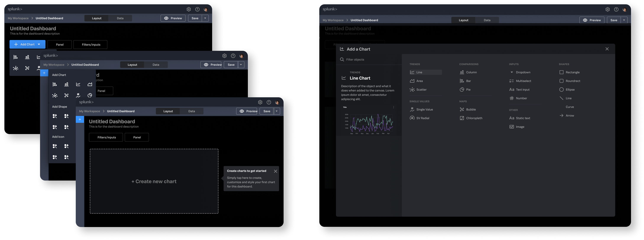Choose the Ellipse shape
Screen dimensions: 644x240
click(x=570, y=90)
